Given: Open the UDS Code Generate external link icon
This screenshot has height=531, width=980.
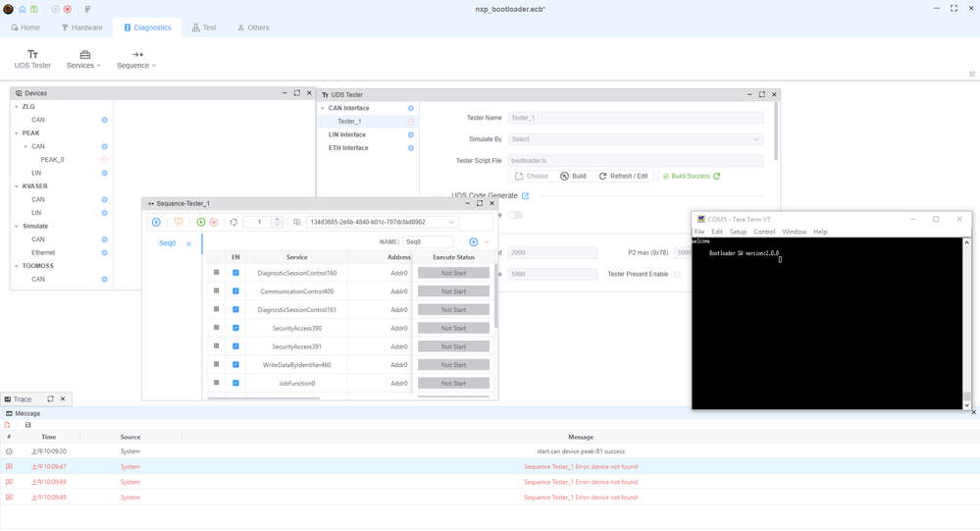Looking at the screenshot, I should point(525,195).
